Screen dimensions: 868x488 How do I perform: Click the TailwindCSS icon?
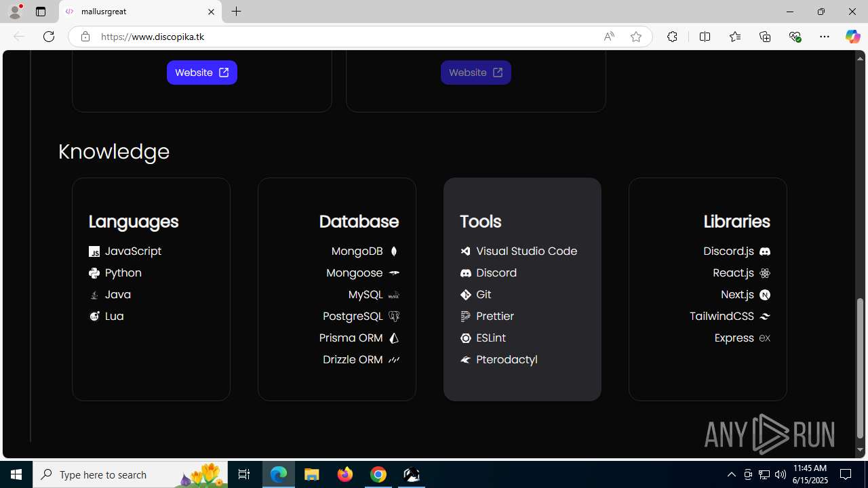[x=765, y=317]
